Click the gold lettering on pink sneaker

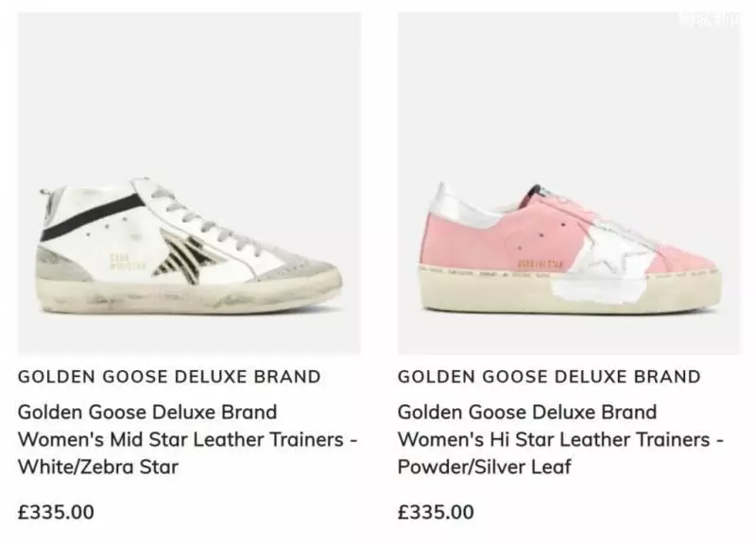[x=540, y=263]
